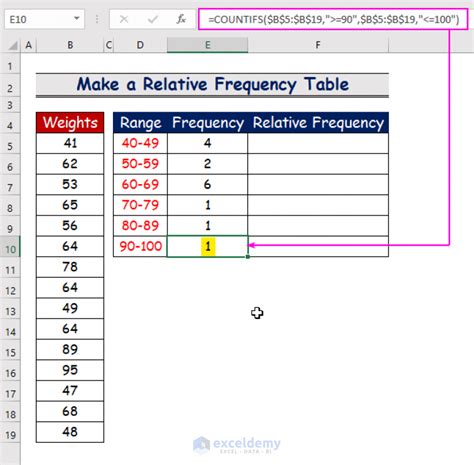Open the Insert Function fx dialog

[x=181, y=19]
